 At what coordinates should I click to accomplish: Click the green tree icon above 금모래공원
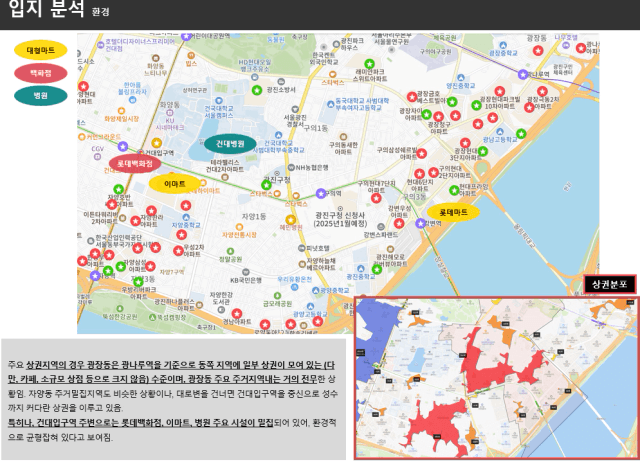point(277,295)
